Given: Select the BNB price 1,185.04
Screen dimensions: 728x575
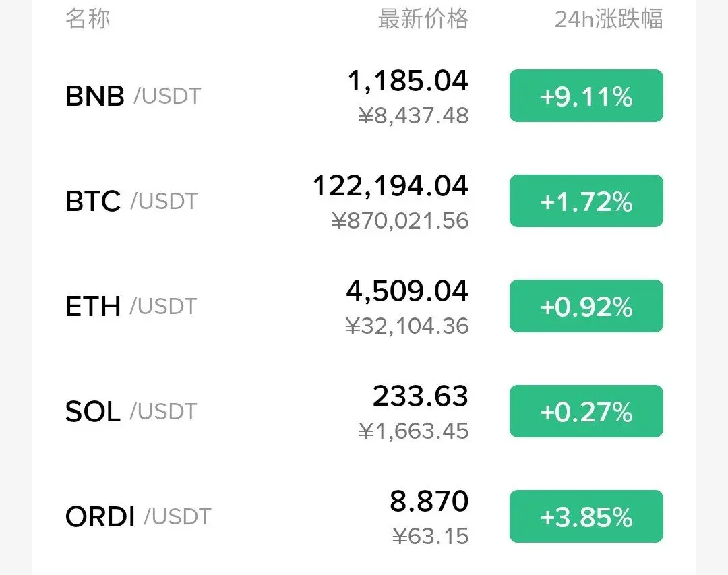Looking at the screenshot, I should tap(408, 81).
